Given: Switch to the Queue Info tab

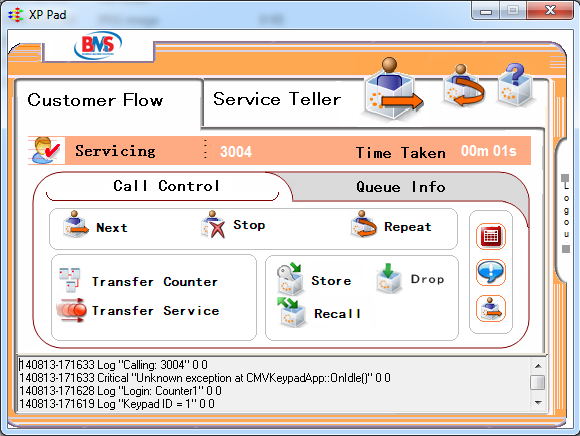Looking at the screenshot, I should point(401,187).
